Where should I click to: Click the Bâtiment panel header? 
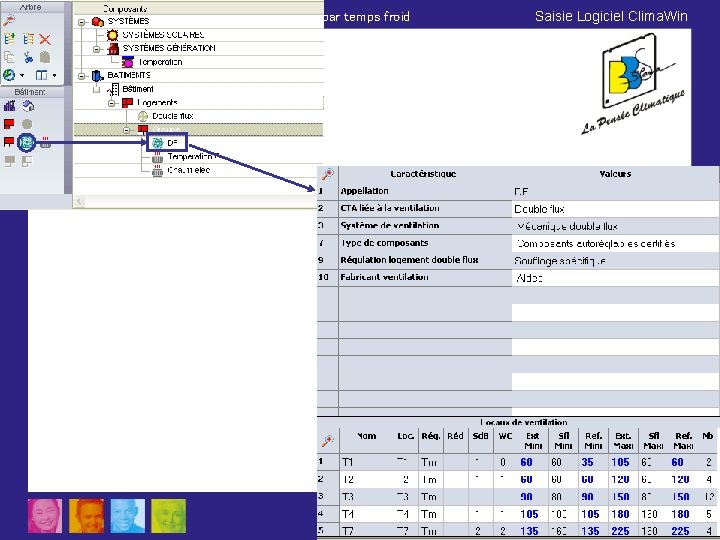[32, 92]
